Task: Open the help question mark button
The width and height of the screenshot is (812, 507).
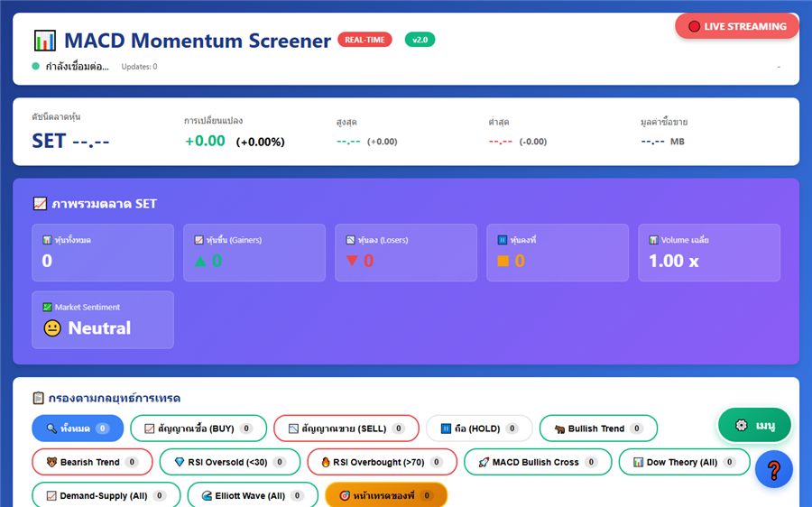Action: [774, 470]
